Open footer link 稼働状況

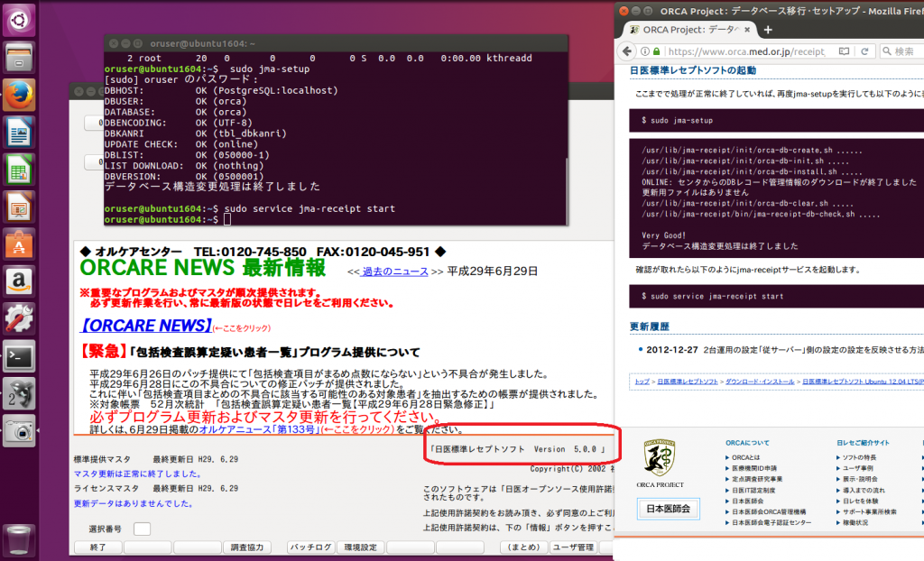(x=855, y=523)
